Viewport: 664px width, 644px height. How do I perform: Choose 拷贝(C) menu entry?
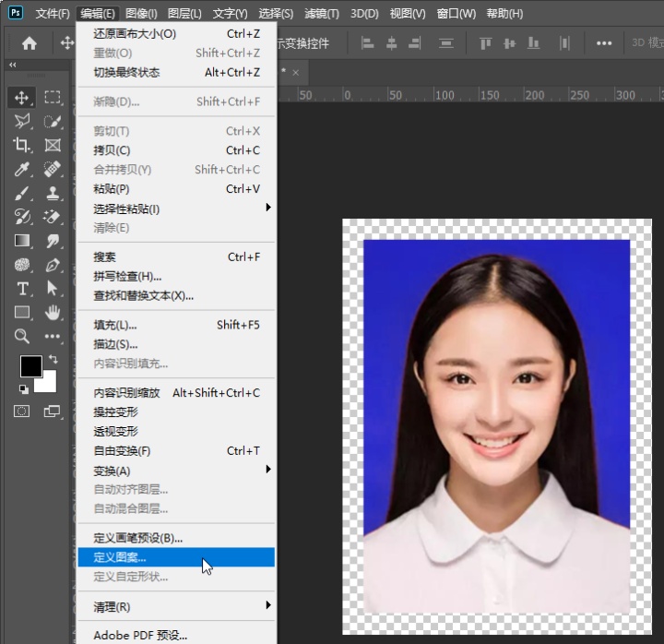pos(176,150)
